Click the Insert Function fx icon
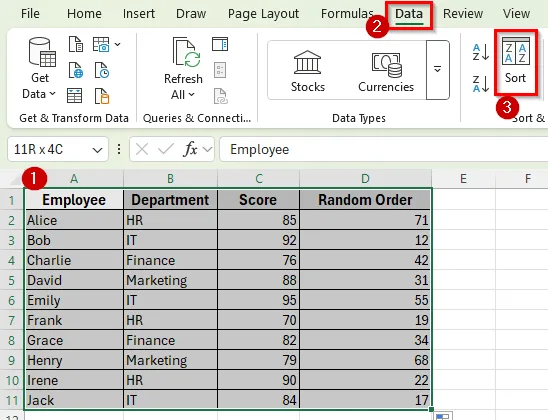548x420 pixels. pyautogui.click(x=190, y=150)
